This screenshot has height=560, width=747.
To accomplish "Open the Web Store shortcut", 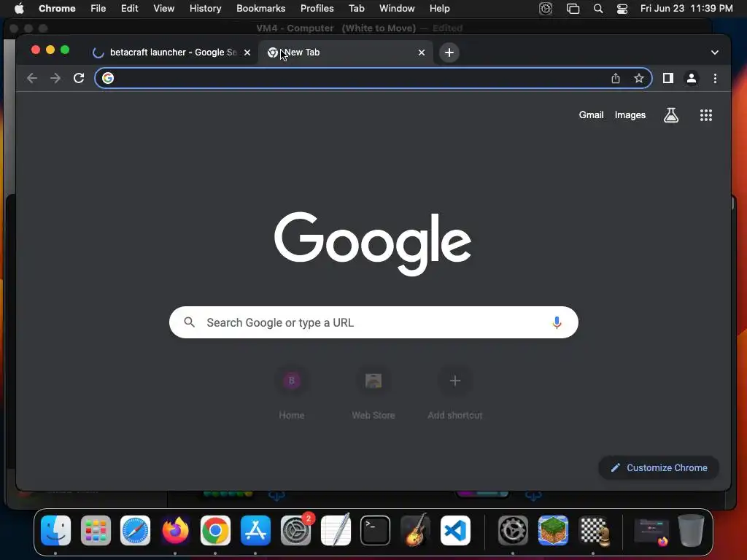I will click(x=373, y=394).
